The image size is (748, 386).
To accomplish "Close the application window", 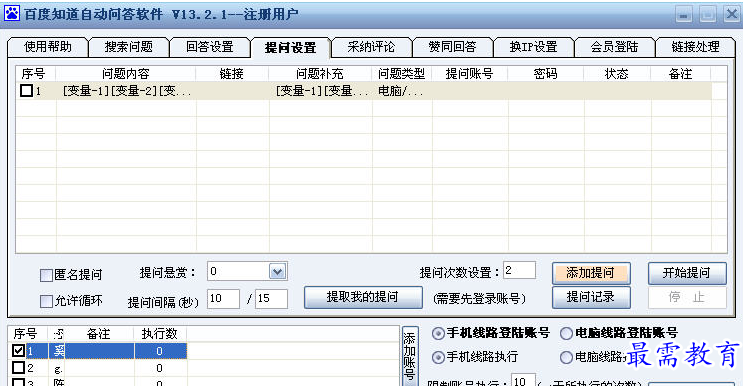I will pyautogui.click(x=732, y=14).
